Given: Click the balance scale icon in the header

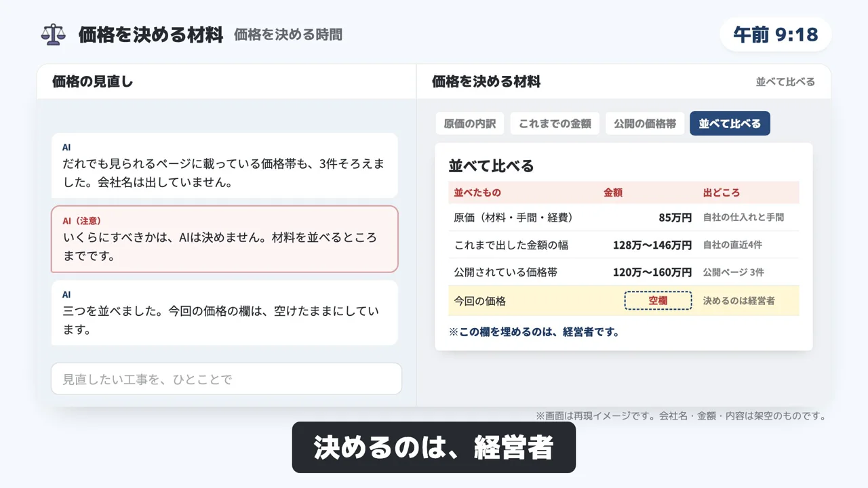Looking at the screenshot, I should pyautogui.click(x=53, y=35).
